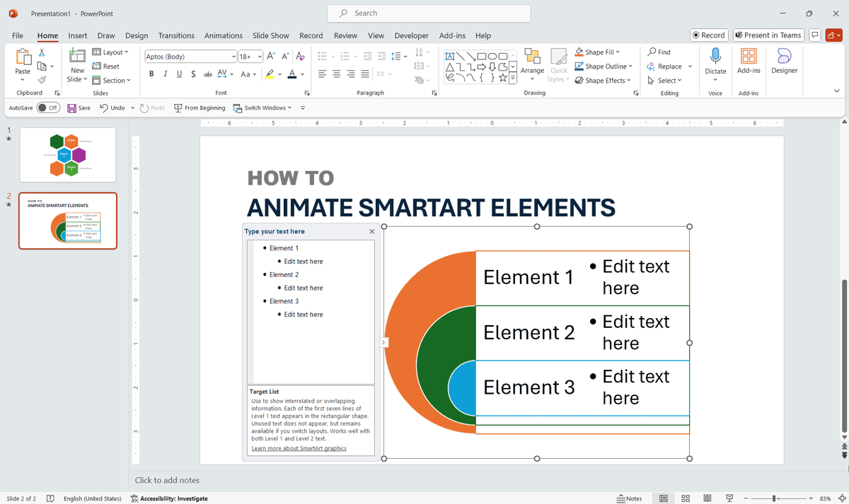Toggle the AutoSave switch
This screenshot has width=849, height=504.
tap(48, 108)
